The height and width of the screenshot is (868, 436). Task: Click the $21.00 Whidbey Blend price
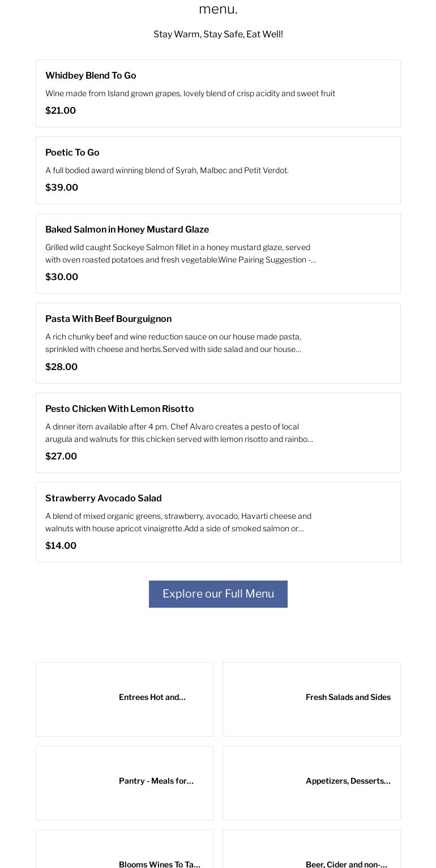(61, 111)
